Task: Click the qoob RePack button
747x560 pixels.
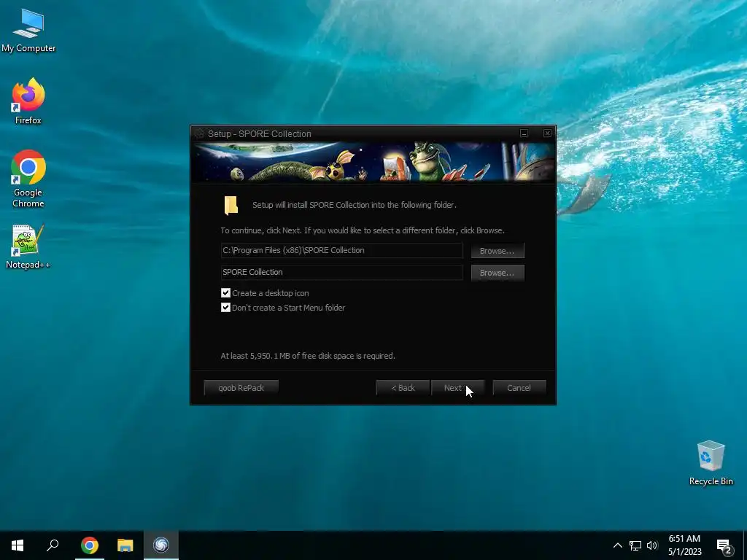Action: point(241,388)
